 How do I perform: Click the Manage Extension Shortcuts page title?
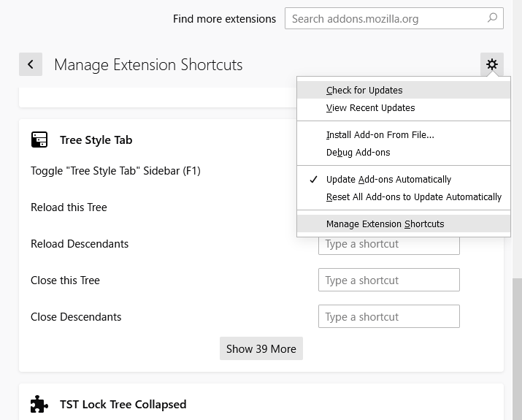pyautogui.click(x=148, y=64)
